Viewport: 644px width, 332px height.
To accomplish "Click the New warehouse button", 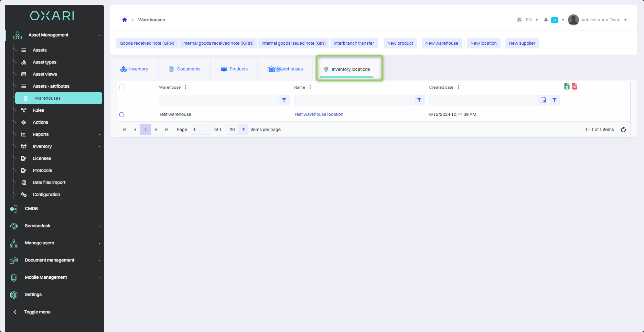I will pyautogui.click(x=441, y=43).
